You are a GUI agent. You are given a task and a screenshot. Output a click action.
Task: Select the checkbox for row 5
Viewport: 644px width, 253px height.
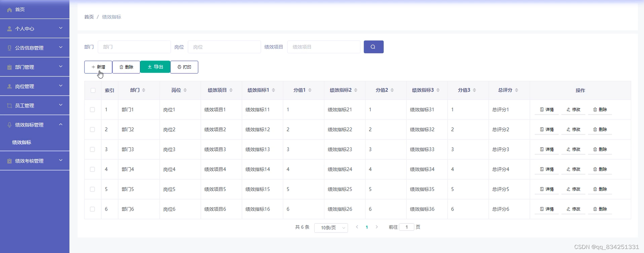click(92, 189)
